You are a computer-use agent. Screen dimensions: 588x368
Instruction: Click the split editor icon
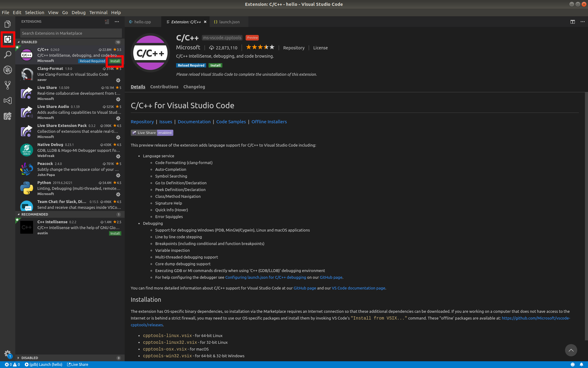(572, 22)
